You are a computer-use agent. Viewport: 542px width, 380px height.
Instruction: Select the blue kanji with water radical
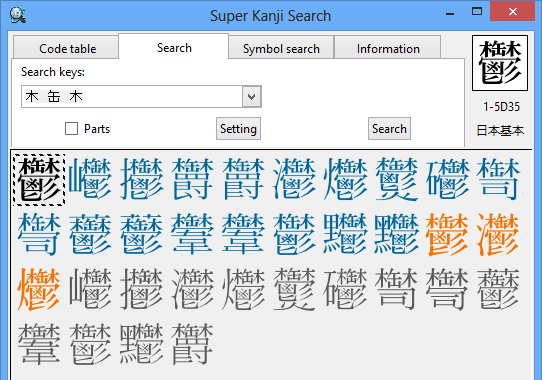coord(295,179)
